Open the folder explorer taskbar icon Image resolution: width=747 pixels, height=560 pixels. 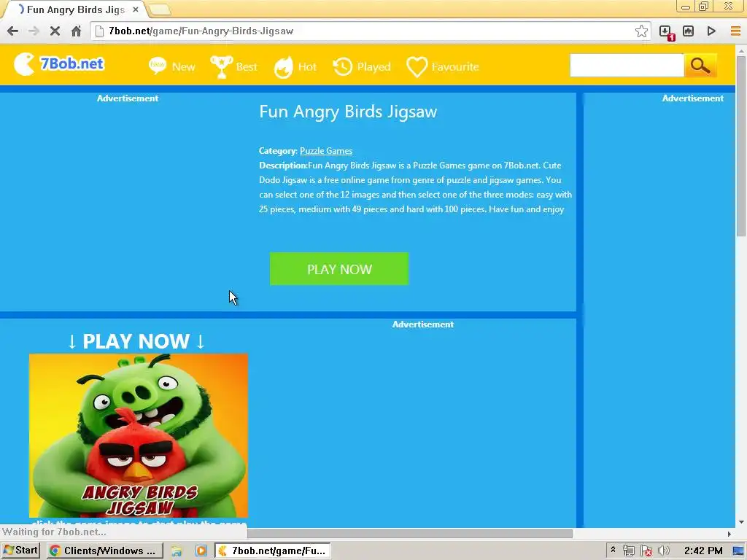177,551
